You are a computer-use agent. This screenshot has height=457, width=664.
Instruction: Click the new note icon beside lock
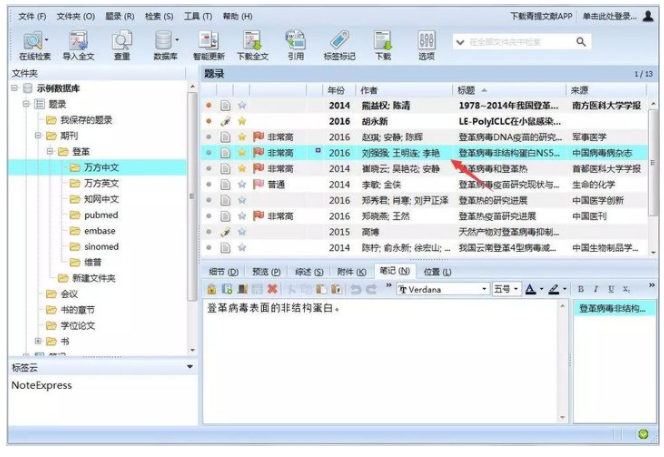pos(227,289)
